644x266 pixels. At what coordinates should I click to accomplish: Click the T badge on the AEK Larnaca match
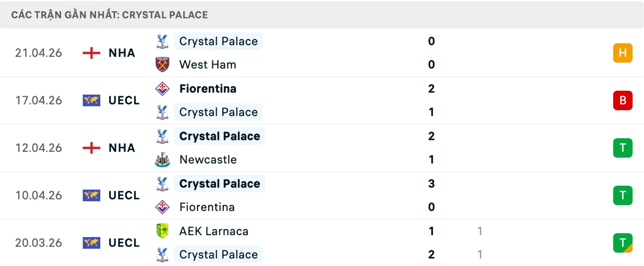[623, 243]
